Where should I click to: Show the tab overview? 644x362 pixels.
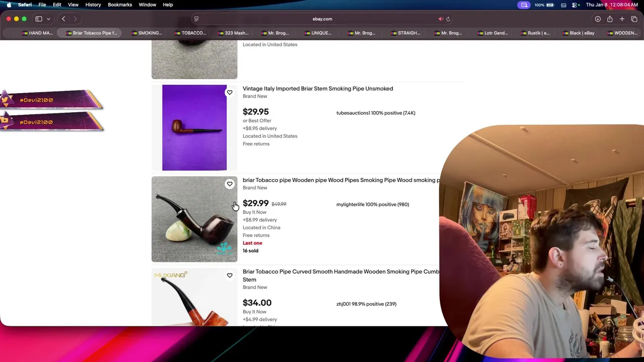tap(634, 19)
